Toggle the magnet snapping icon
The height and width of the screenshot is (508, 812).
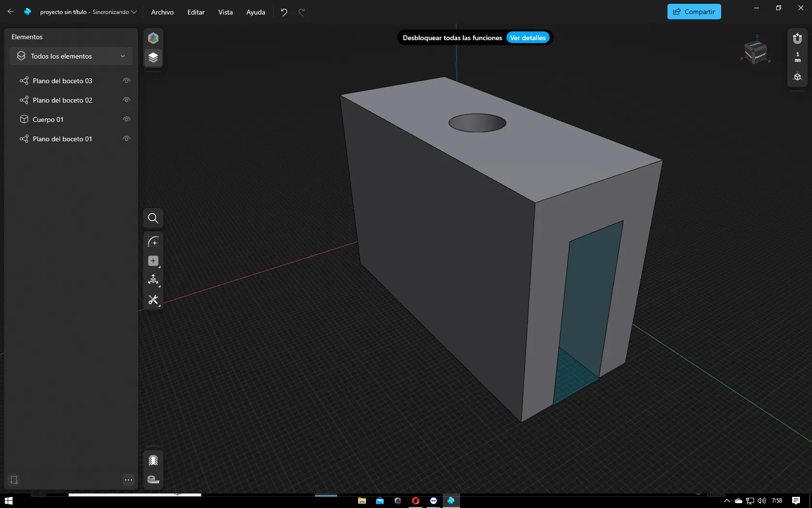click(797, 38)
